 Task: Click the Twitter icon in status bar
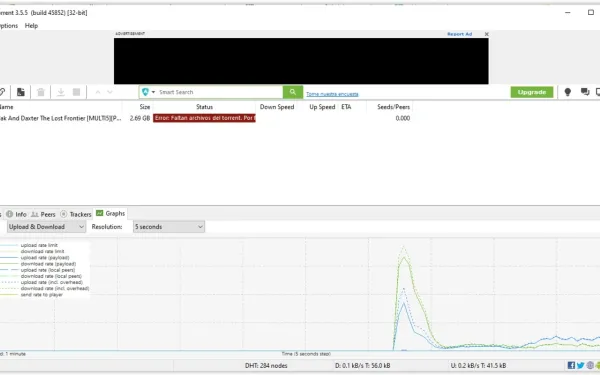(580, 365)
